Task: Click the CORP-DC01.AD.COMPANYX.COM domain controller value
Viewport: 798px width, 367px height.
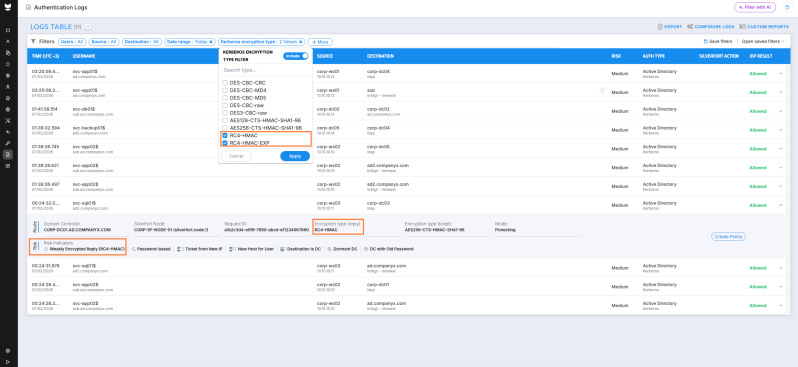Action: [x=77, y=230]
